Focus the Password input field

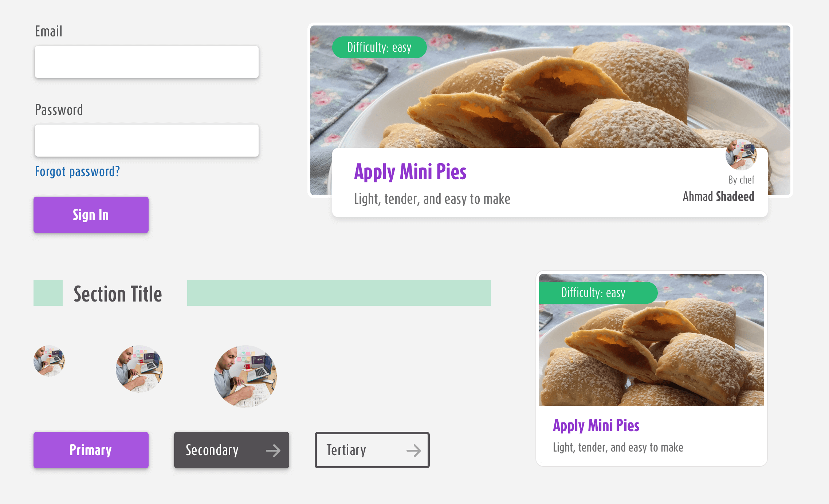pos(146,141)
